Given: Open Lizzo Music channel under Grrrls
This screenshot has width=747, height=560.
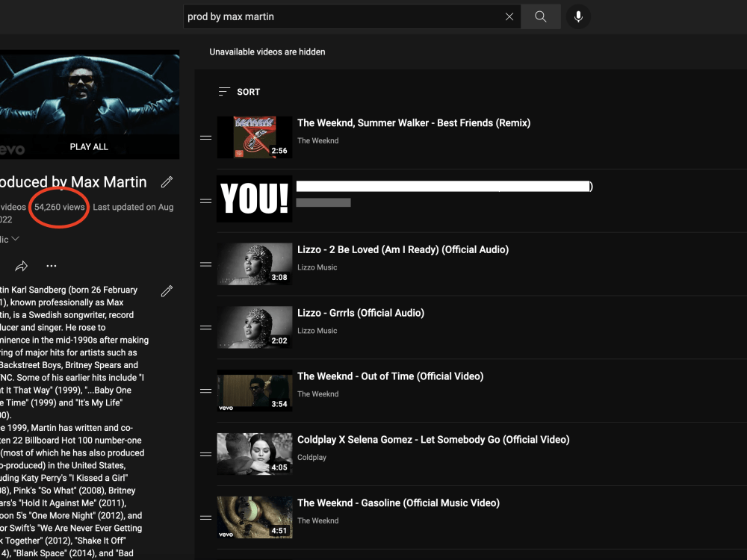Looking at the screenshot, I should 317,331.
